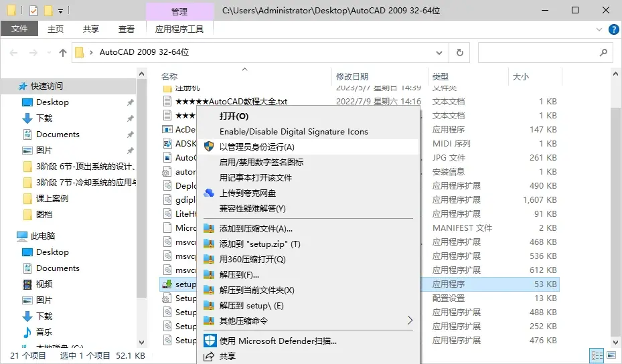The width and height of the screenshot is (622, 364).
Task: Open the context menu item 打开(O)
Action: click(x=234, y=116)
